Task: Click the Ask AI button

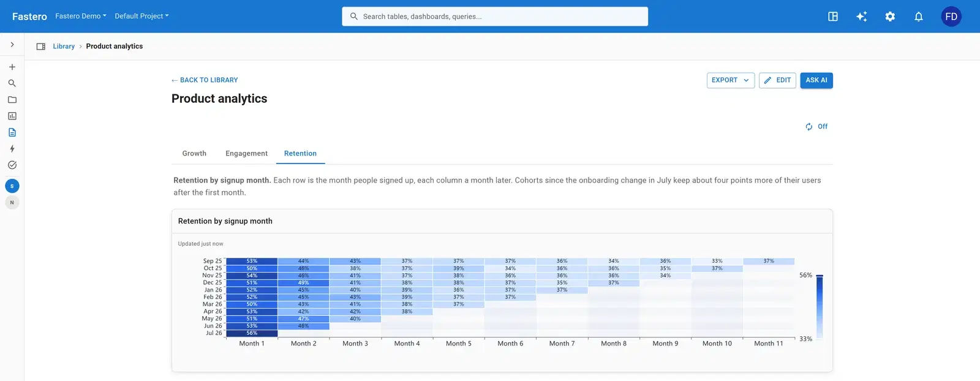Action: tap(816, 80)
